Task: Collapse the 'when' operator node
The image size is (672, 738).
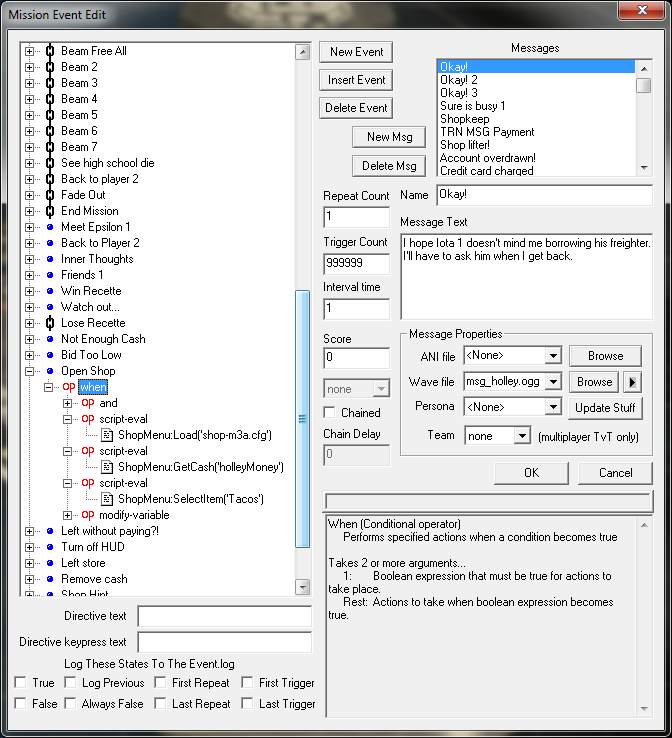Action: (x=48, y=387)
